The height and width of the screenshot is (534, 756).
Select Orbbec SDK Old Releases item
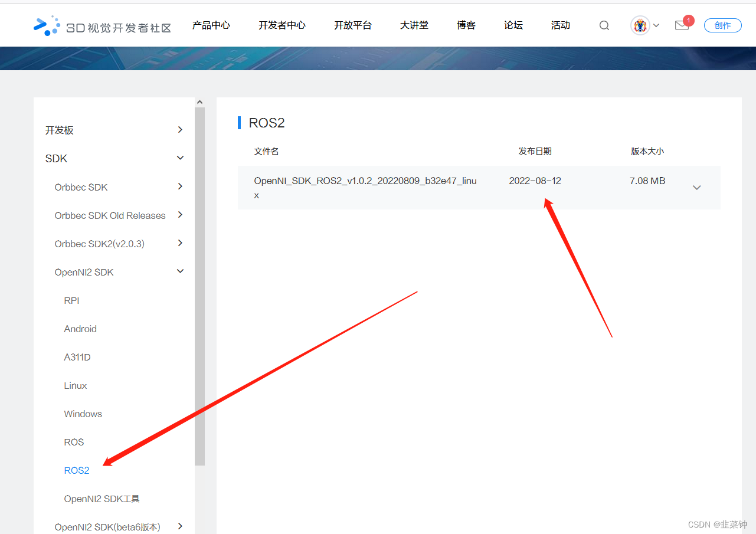(110, 215)
